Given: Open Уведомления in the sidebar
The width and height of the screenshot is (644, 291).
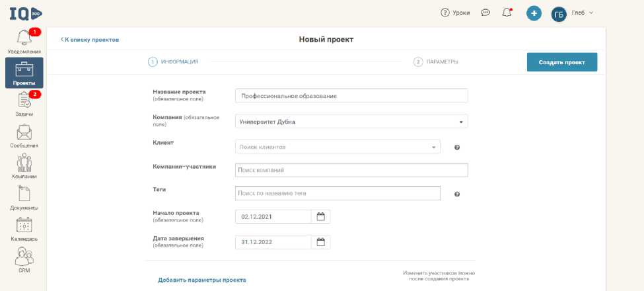Looking at the screenshot, I should pyautogui.click(x=24, y=42).
